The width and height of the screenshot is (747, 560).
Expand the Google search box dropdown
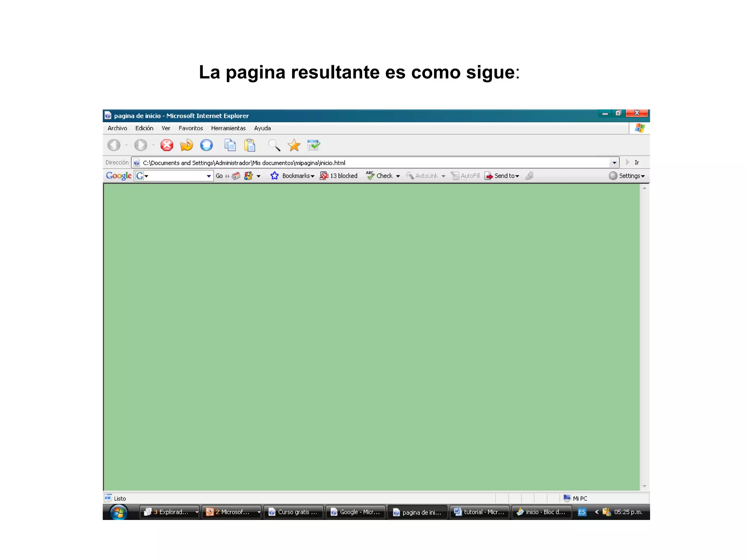[209, 176]
